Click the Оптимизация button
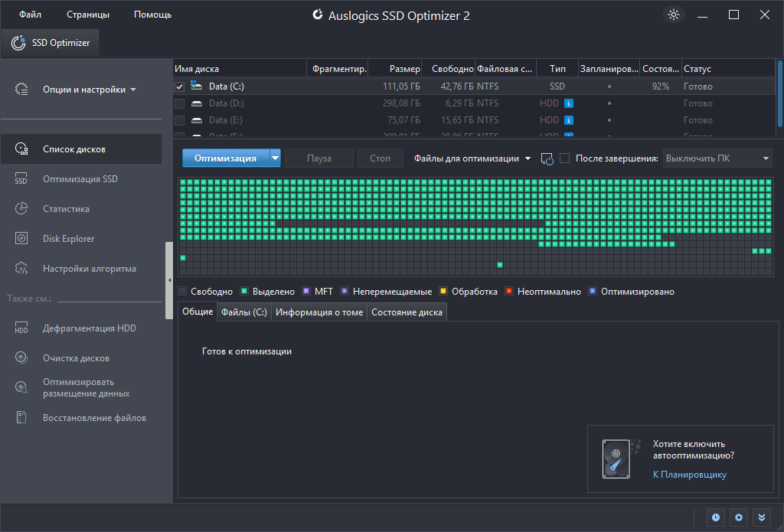 (225, 158)
